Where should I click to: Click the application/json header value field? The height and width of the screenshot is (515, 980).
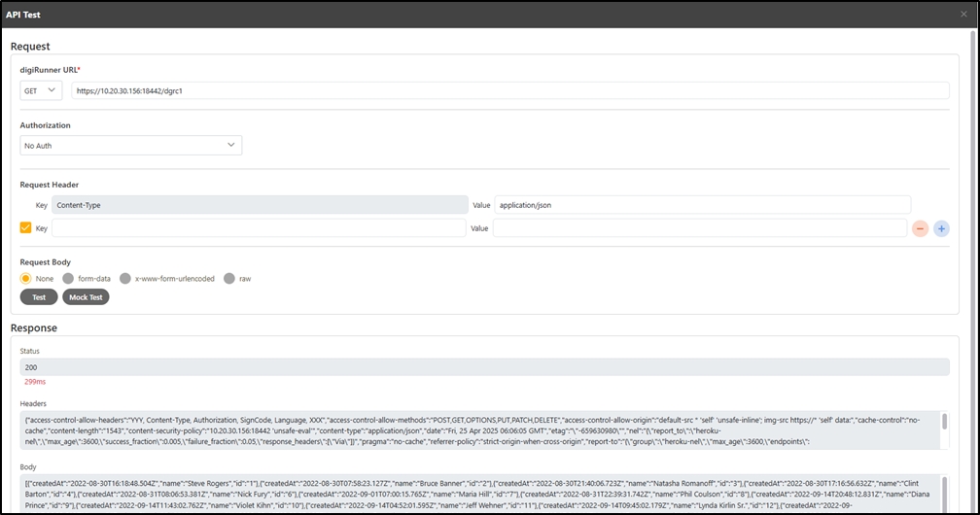point(701,205)
